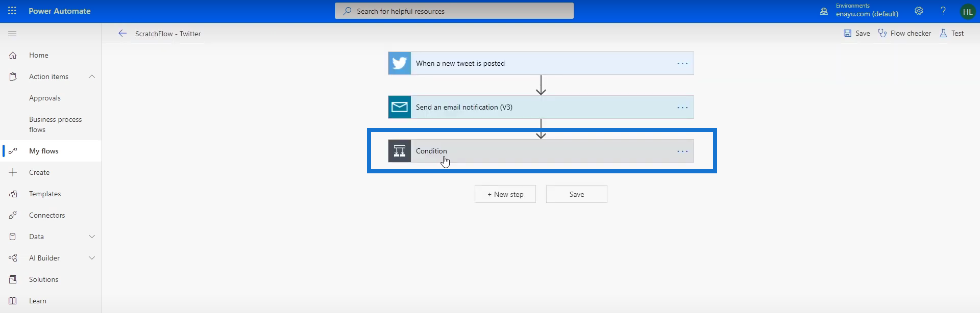Expand the When a new tweet is posted card
This screenshot has height=313, width=980.
[541, 63]
